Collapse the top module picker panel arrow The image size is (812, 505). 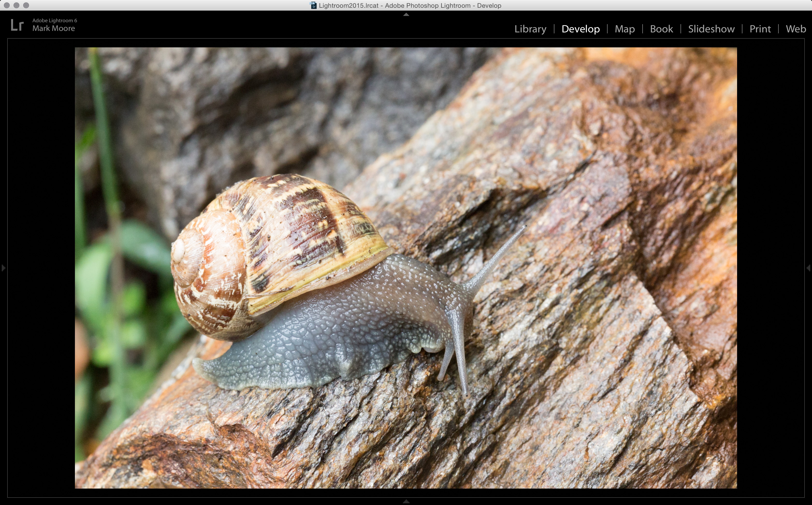[406, 14]
